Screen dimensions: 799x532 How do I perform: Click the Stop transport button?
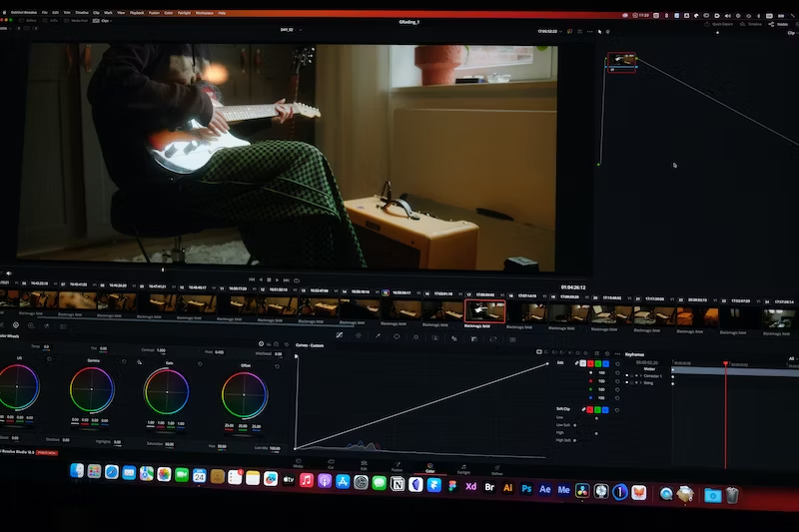(x=269, y=280)
